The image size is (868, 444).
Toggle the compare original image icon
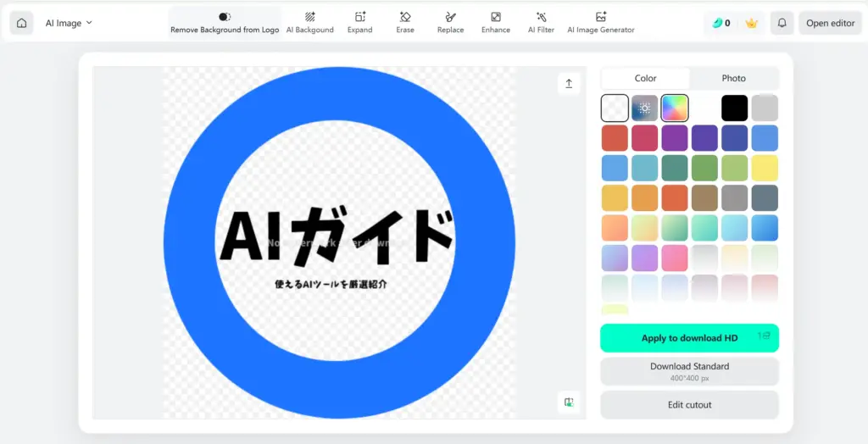tap(569, 402)
